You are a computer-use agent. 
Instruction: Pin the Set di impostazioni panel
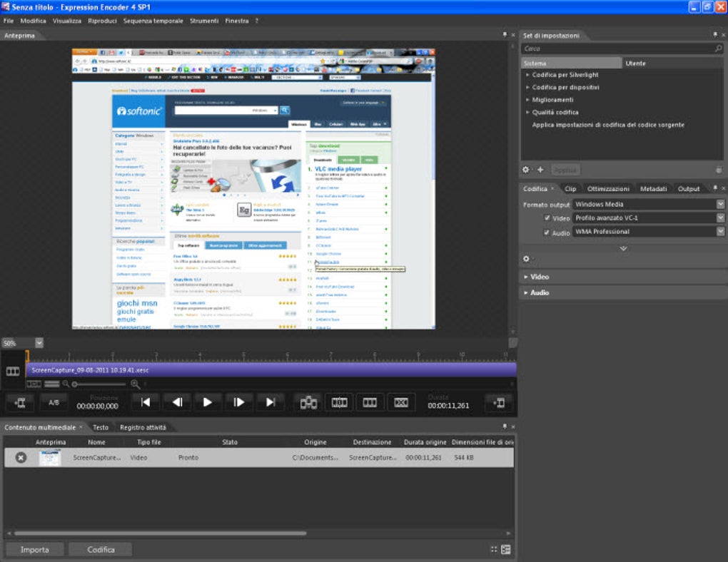[715, 35]
